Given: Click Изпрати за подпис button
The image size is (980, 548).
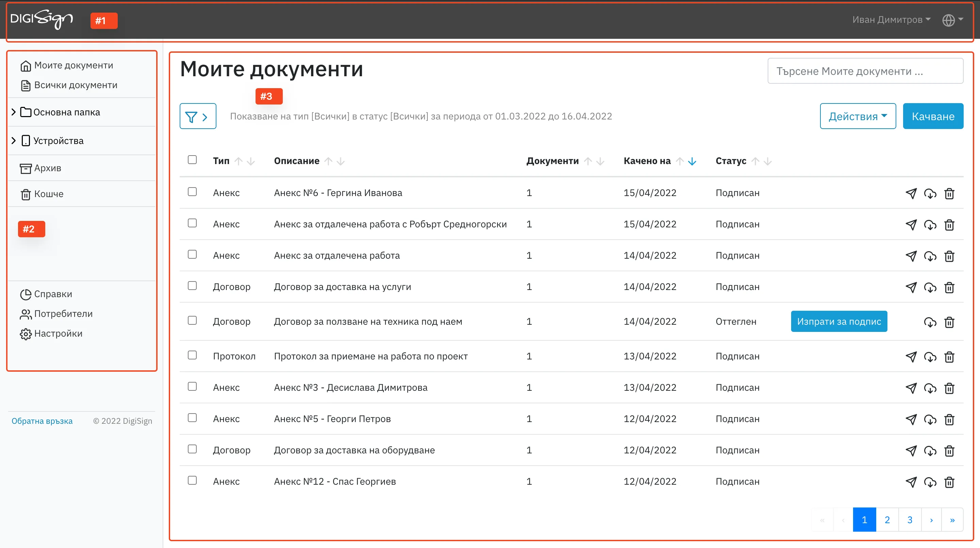Looking at the screenshot, I should (839, 322).
